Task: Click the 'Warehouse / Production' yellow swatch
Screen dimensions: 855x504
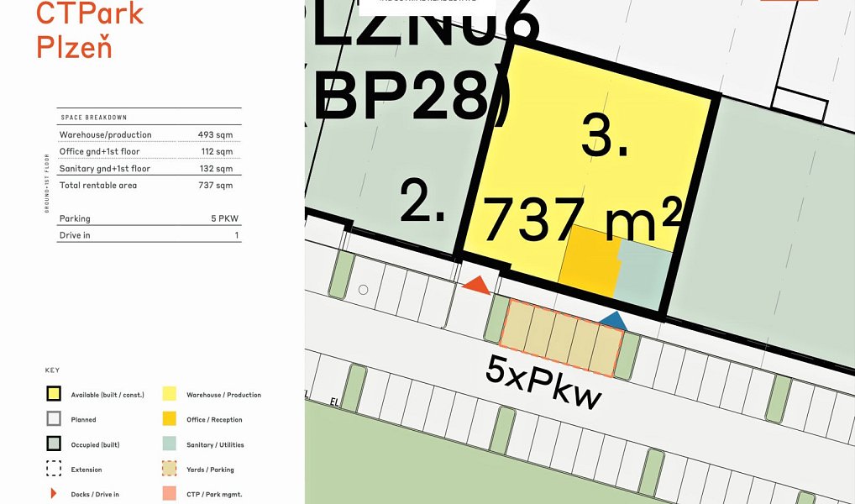Action: click(170, 394)
